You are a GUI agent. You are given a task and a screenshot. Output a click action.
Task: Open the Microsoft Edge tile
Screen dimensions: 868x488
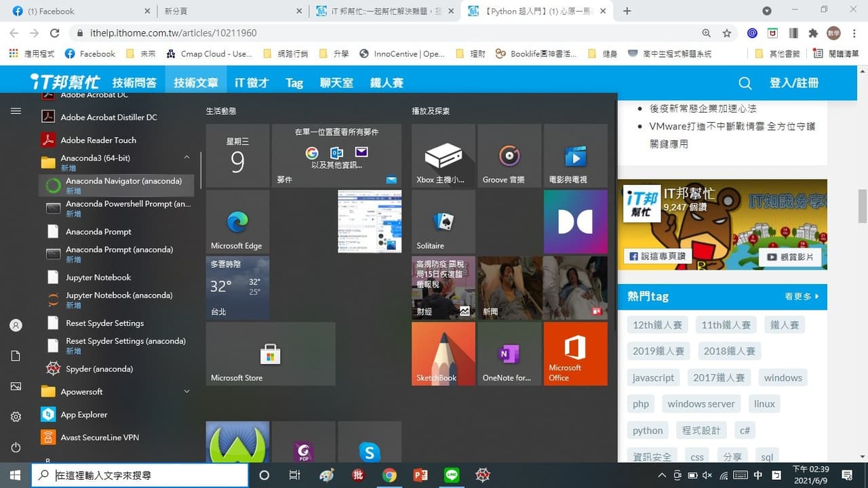pos(237,222)
